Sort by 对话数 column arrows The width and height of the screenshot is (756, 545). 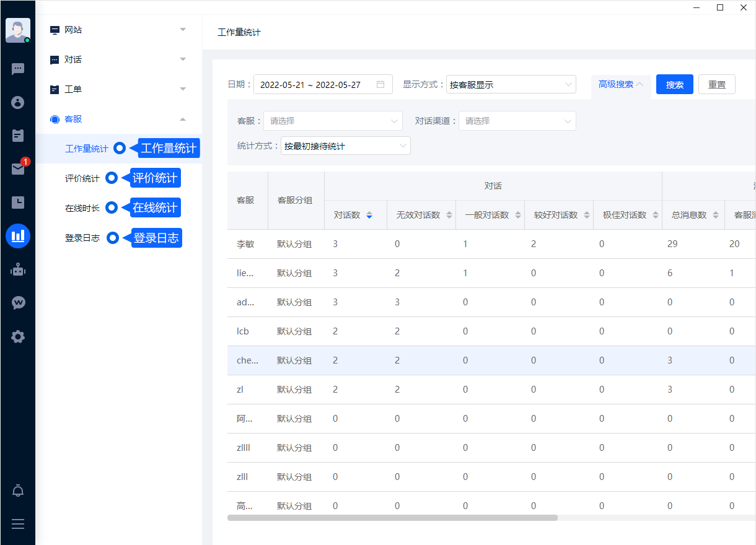coord(369,215)
